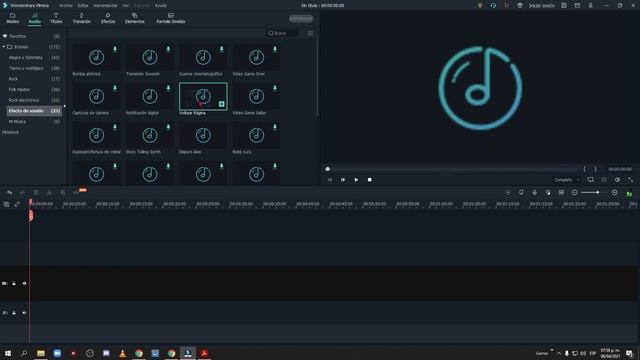
Task: Select the Disparo láser thumbnail
Action: coord(203,135)
